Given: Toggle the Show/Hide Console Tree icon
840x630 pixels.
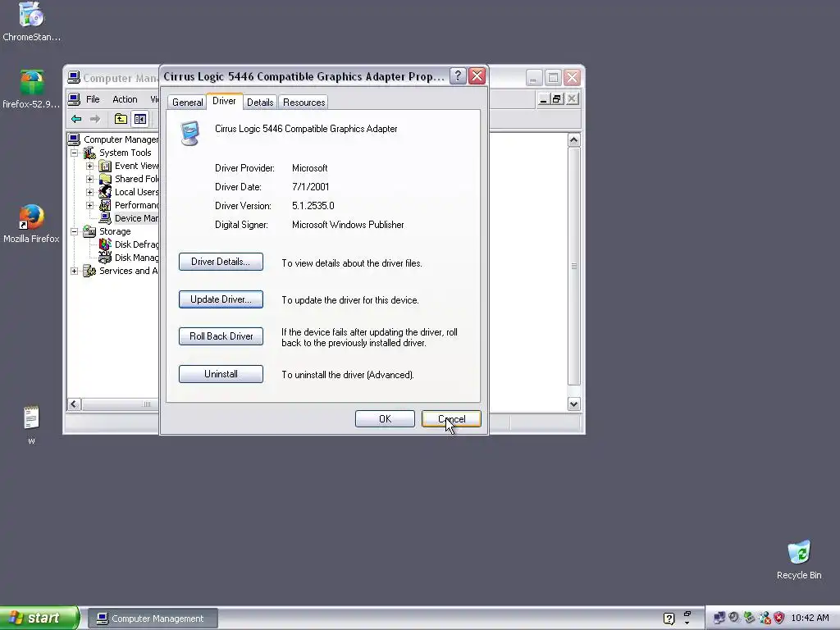Looking at the screenshot, I should pyautogui.click(x=140, y=119).
